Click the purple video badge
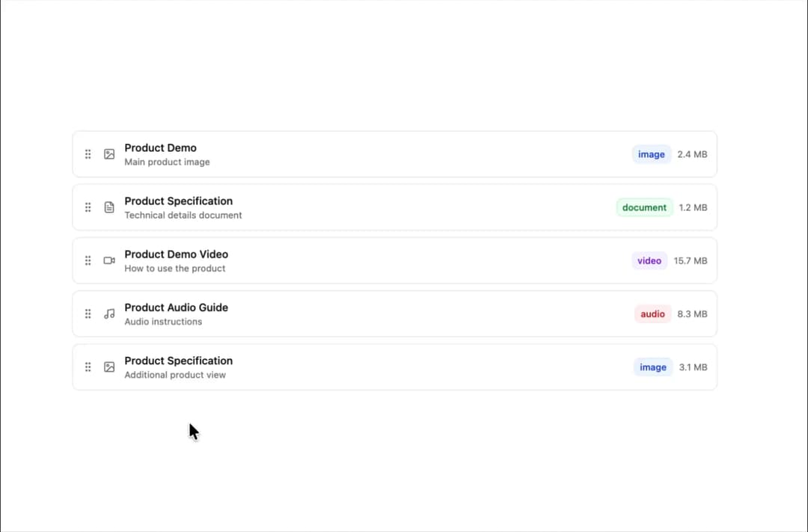Image resolution: width=808 pixels, height=532 pixels. (x=649, y=261)
